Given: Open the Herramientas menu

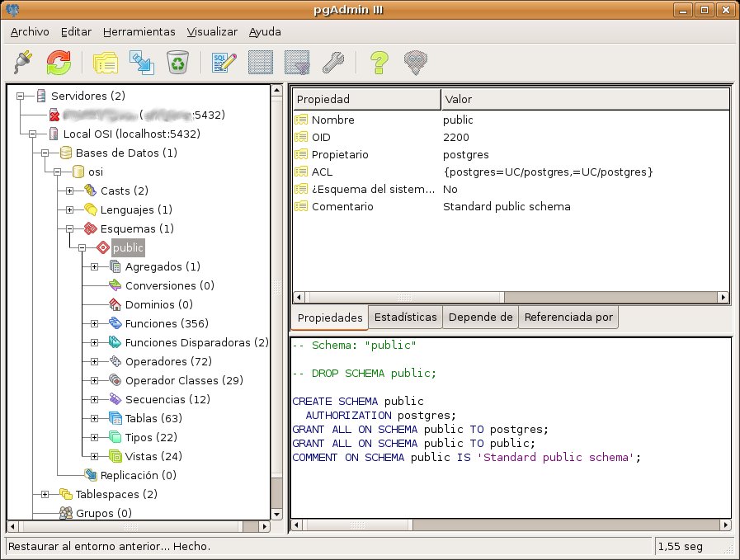Looking at the screenshot, I should point(139,32).
